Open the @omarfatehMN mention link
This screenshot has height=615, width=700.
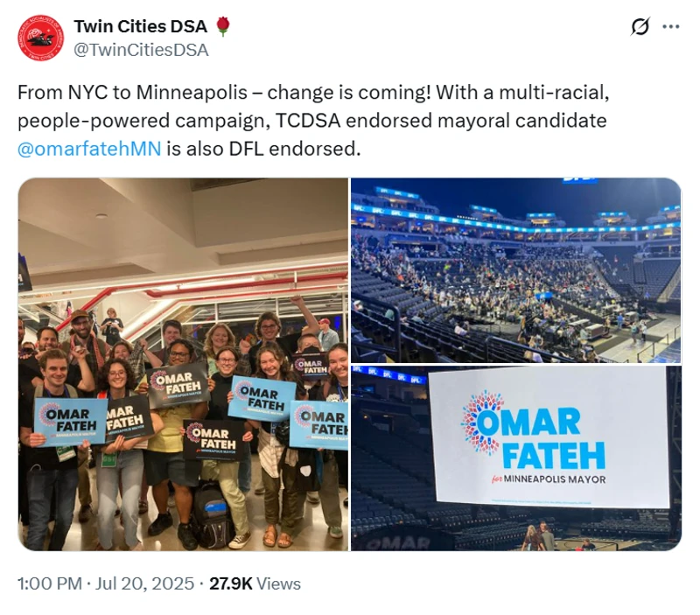pyautogui.click(x=89, y=148)
